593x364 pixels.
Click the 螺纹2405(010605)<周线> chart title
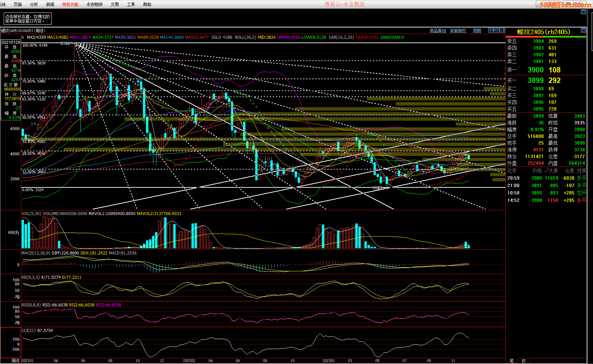tap(23, 31)
